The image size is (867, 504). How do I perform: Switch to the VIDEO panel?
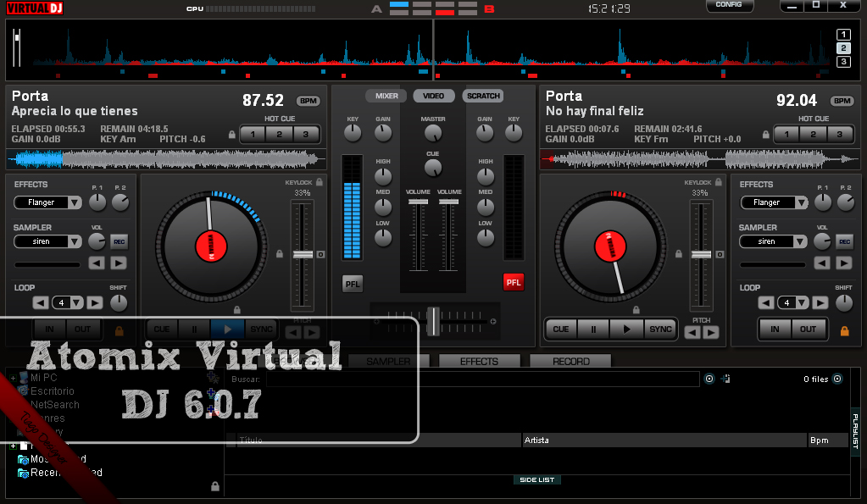coord(434,97)
